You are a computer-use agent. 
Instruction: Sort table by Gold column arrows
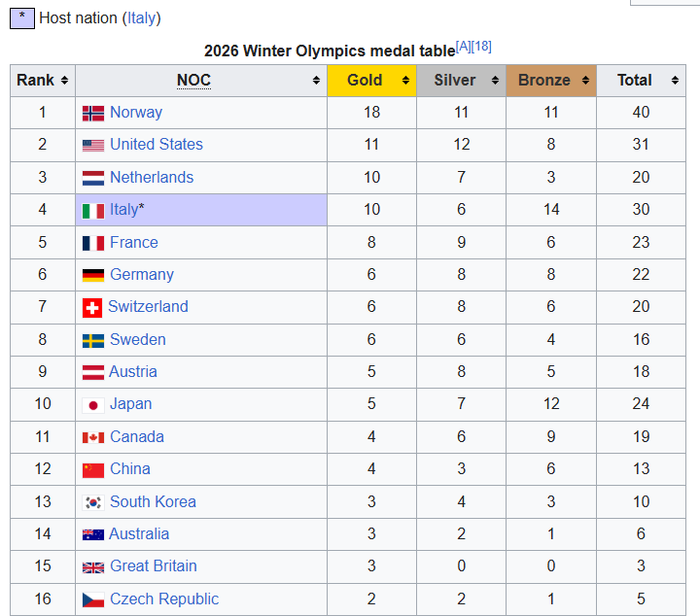(405, 81)
